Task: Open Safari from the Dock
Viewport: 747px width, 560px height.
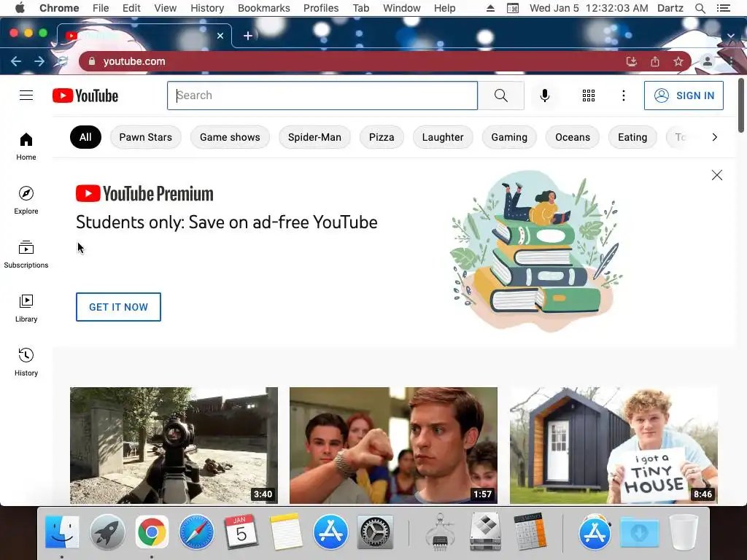Action: pos(196,532)
